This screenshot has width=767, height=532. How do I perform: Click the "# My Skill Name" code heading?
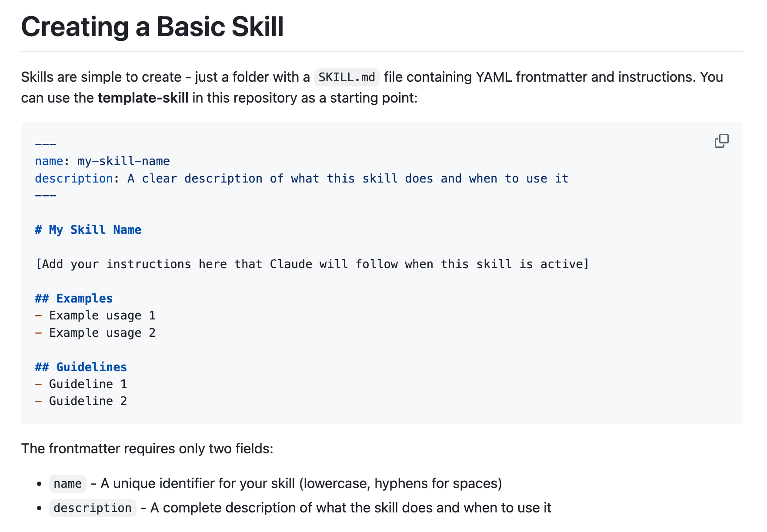(88, 230)
